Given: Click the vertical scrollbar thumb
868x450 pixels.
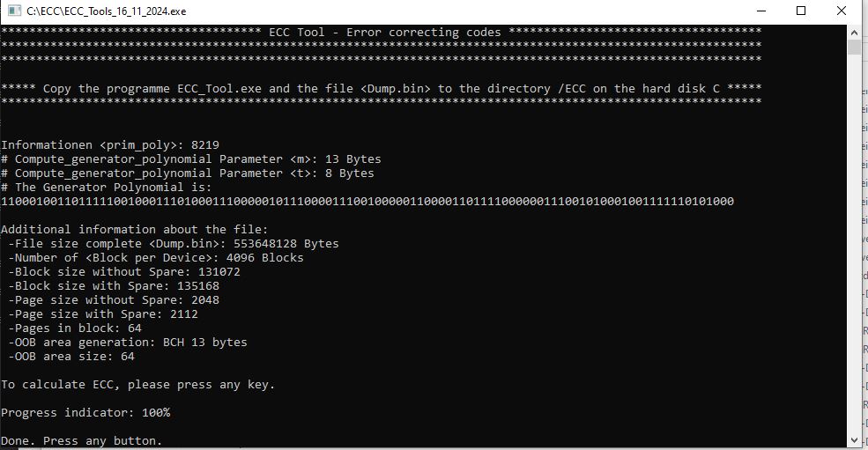Looking at the screenshot, I should pyautogui.click(x=854, y=48).
